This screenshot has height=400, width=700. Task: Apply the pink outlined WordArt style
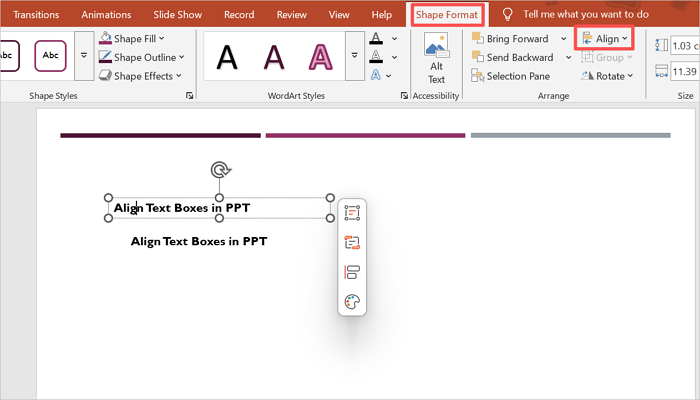[321, 58]
